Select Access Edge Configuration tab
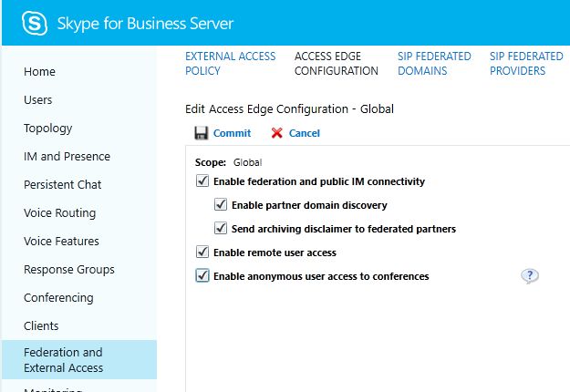The width and height of the screenshot is (570, 392). pos(337,64)
